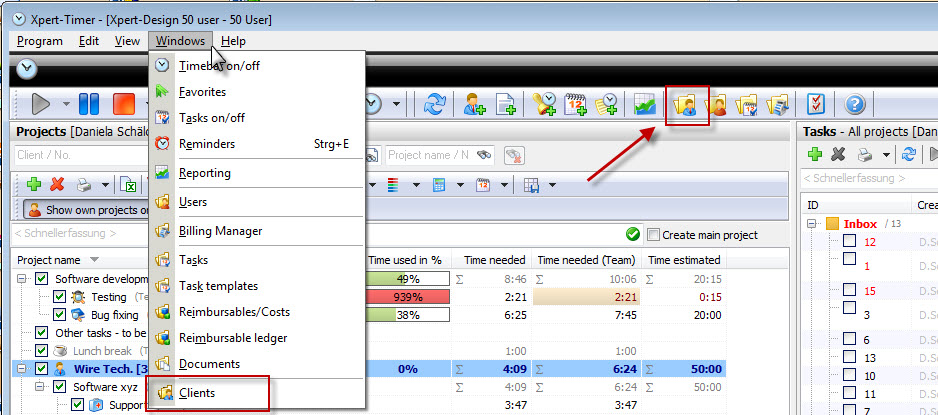This screenshot has width=938, height=415.
Task: Toggle the Lunch break project checkbox
Action: [42, 351]
